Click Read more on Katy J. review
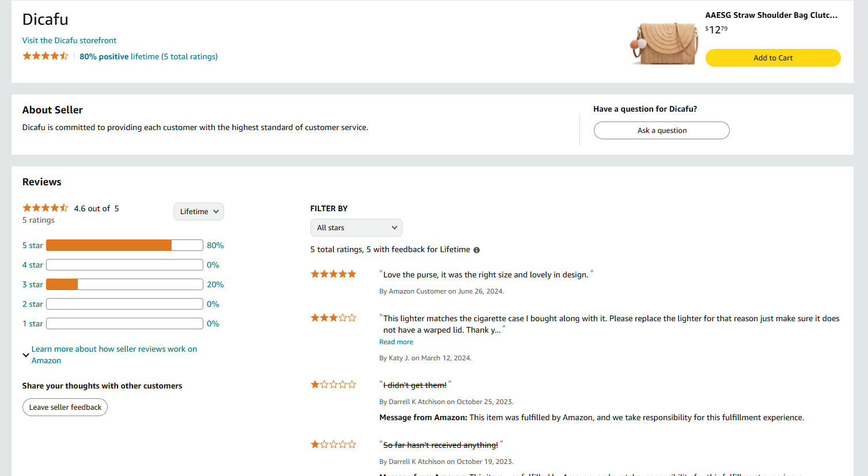 (x=396, y=342)
